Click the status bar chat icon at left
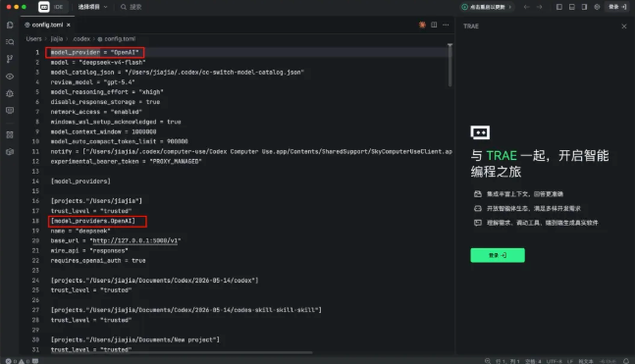Viewport: 635px width, 364px height. (x=35, y=361)
